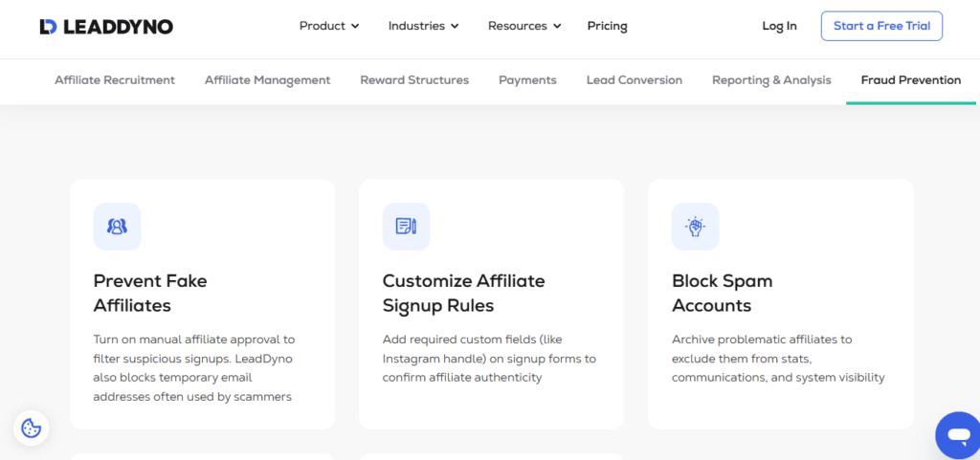Open the Pricing page

[x=607, y=26]
